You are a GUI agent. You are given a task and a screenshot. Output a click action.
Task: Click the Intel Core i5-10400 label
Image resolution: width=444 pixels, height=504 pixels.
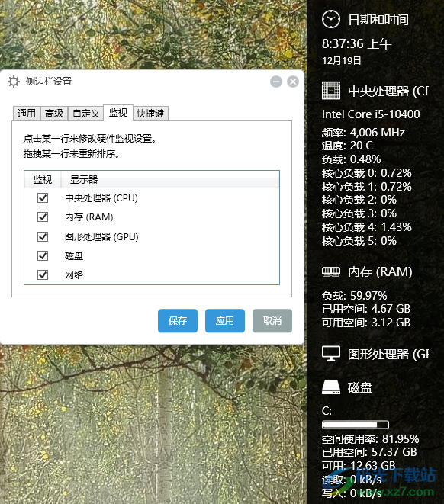click(371, 114)
